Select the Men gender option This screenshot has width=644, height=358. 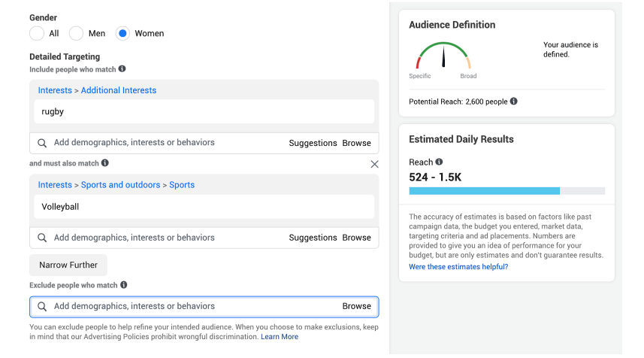76,33
